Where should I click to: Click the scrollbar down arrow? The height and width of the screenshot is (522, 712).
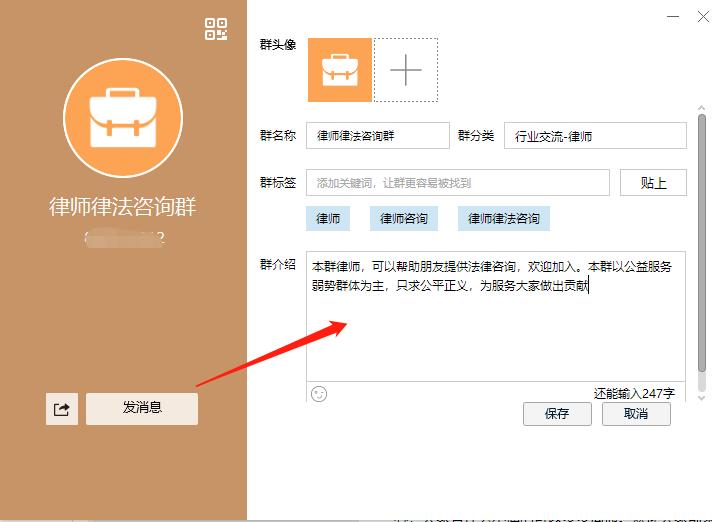[702, 398]
